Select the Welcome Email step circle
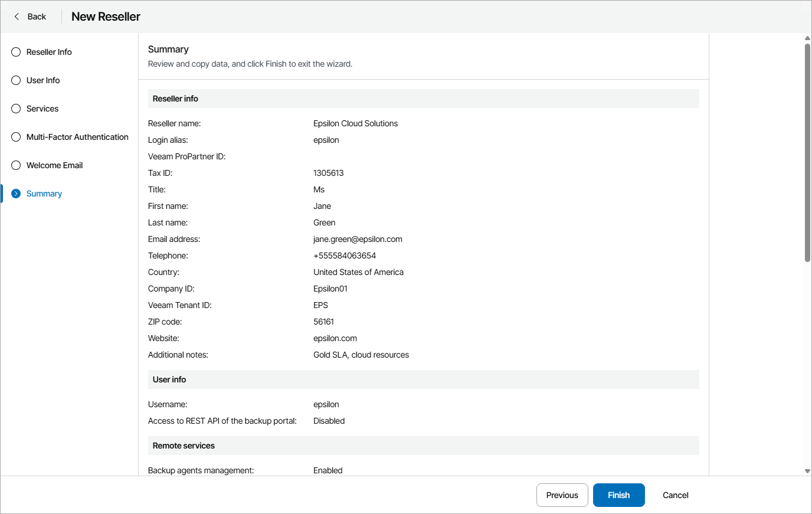812x514 pixels. pos(15,165)
